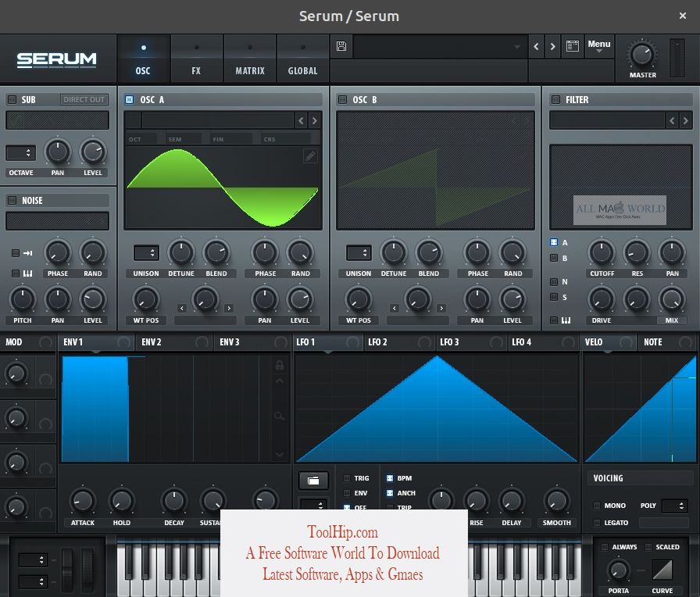Toggle filter routing for oscillator A
The image size is (700, 597).
pos(554,242)
